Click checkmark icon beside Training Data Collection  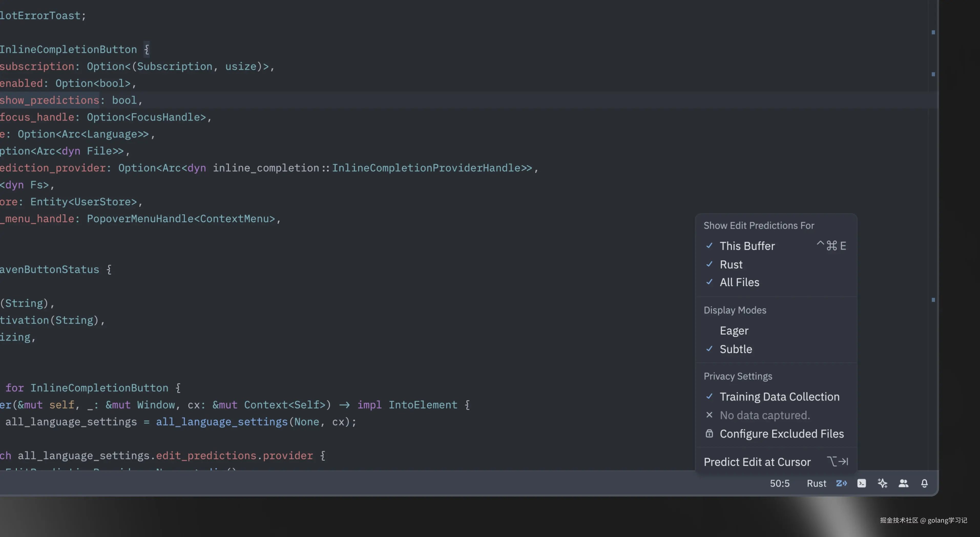coord(709,396)
